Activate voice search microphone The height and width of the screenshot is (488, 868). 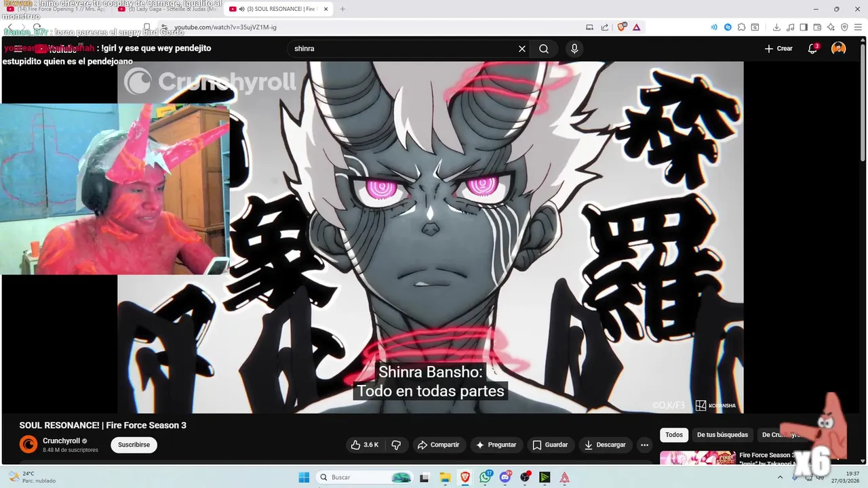[574, 49]
